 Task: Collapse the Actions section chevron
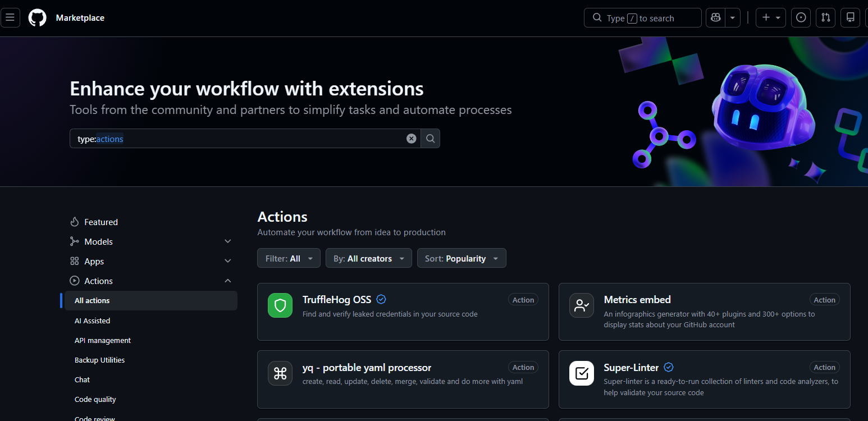coord(228,281)
